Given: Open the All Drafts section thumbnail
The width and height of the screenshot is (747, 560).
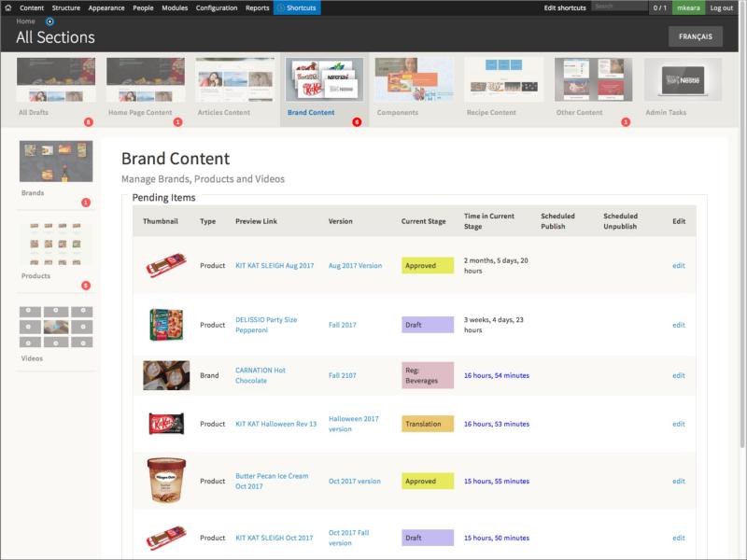Looking at the screenshot, I should click(56, 80).
